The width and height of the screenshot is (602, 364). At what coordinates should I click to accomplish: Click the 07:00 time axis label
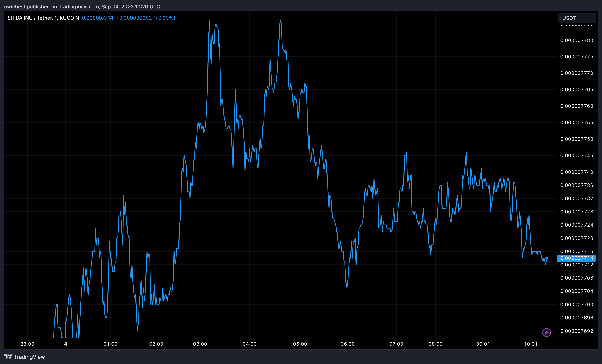click(x=396, y=344)
